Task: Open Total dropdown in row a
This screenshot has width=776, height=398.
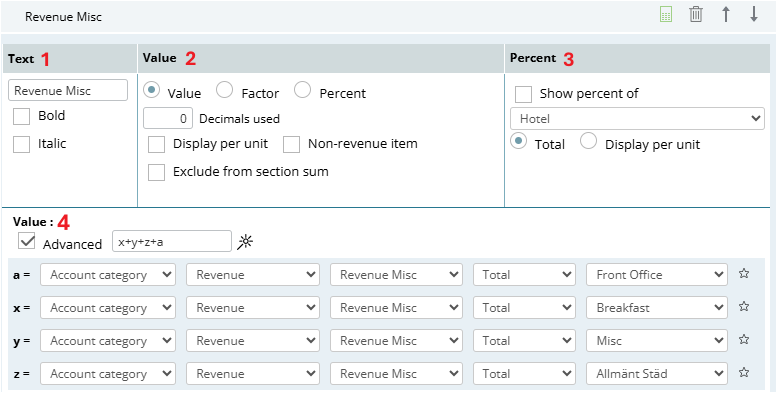Action: click(524, 275)
